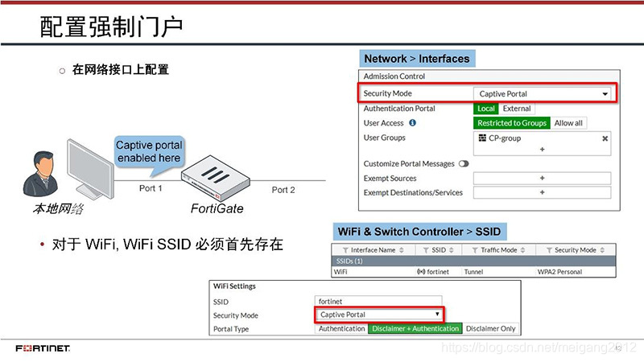The height and width of the screenshot is (362, 644).
Task: Add an Exempt Sources entry
Action: [542, 178]
